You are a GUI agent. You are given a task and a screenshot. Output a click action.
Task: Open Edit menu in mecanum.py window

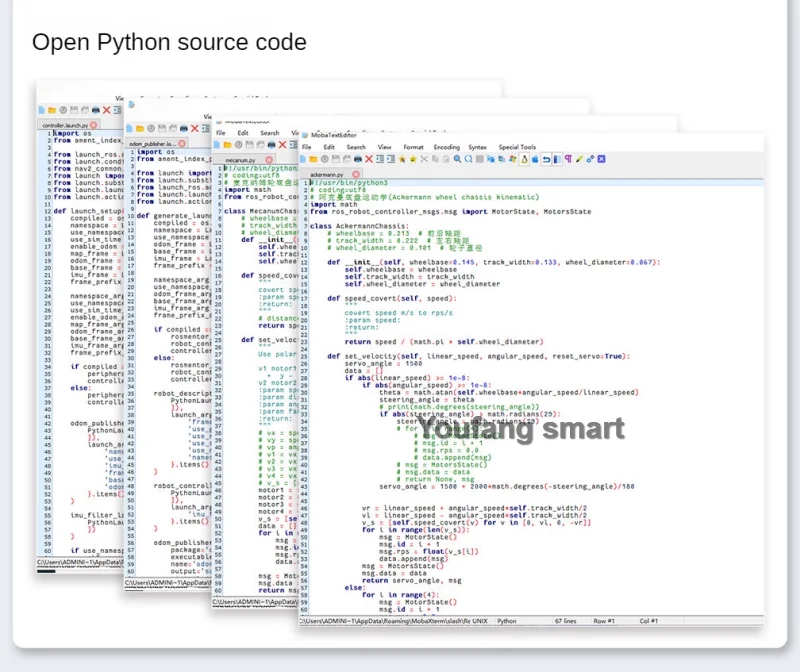pos(243,133)
